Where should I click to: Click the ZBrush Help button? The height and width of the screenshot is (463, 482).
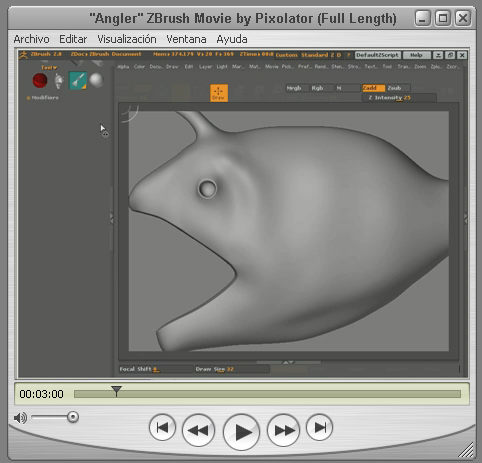point(416,55)
